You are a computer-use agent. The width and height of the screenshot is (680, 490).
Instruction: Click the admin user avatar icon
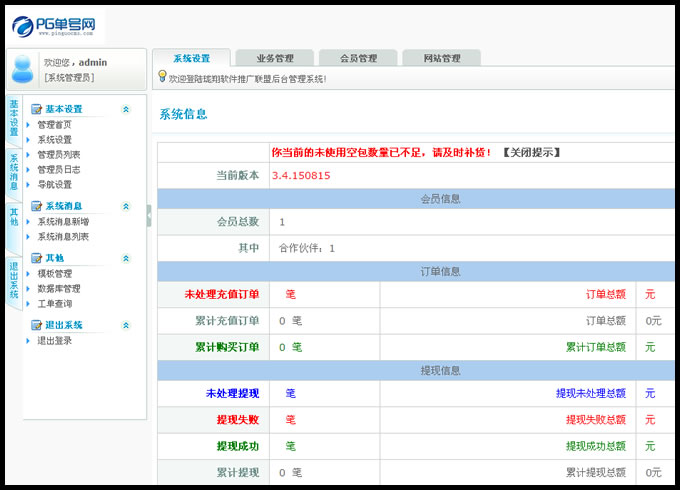click(21, 69)
